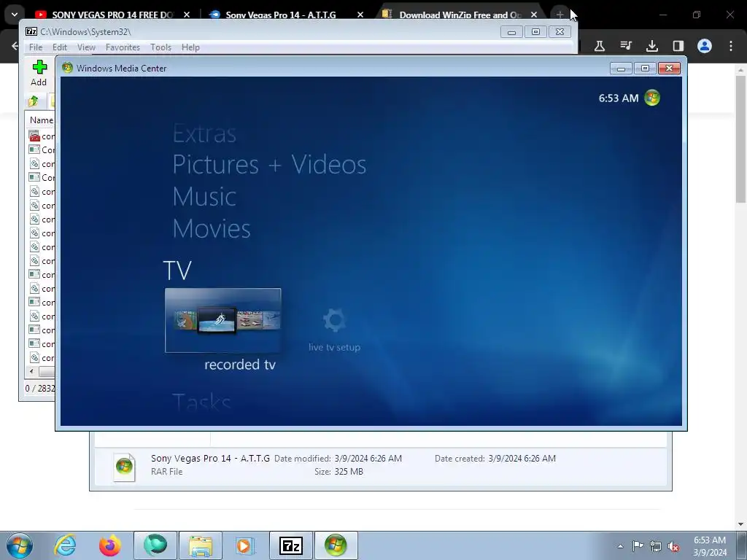Click the green Media Center logo orb
Screen dimensions: 747x560
click(x=652, y=98)
